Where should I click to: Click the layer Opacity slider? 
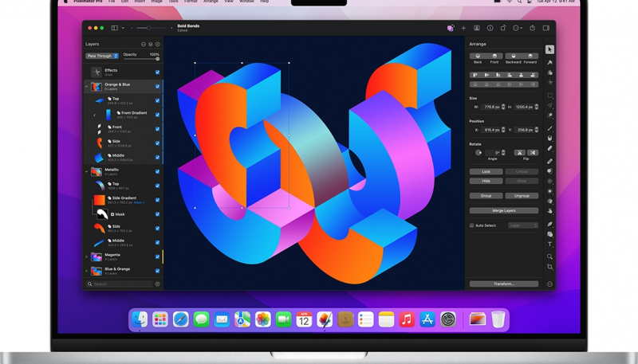140,59
